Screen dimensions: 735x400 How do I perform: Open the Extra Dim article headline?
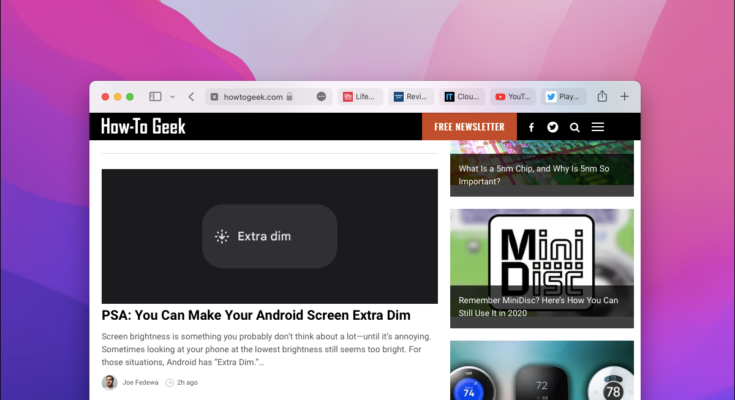(257, 315)
